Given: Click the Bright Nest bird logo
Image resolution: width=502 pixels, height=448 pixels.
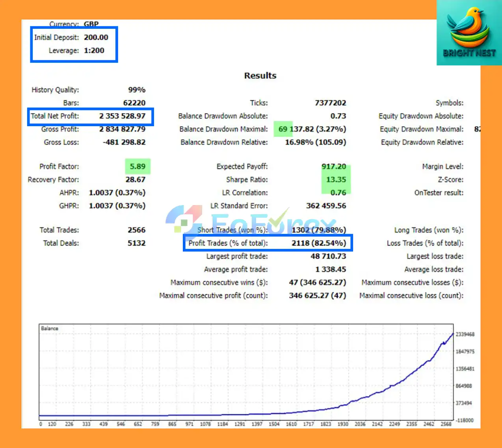Looking at the screenshot, I should 469,33.
